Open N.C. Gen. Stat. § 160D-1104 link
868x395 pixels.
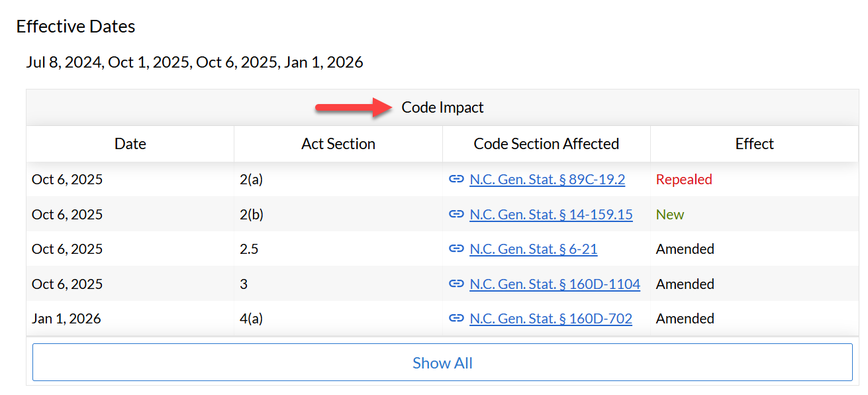click(x=555, y=284)
